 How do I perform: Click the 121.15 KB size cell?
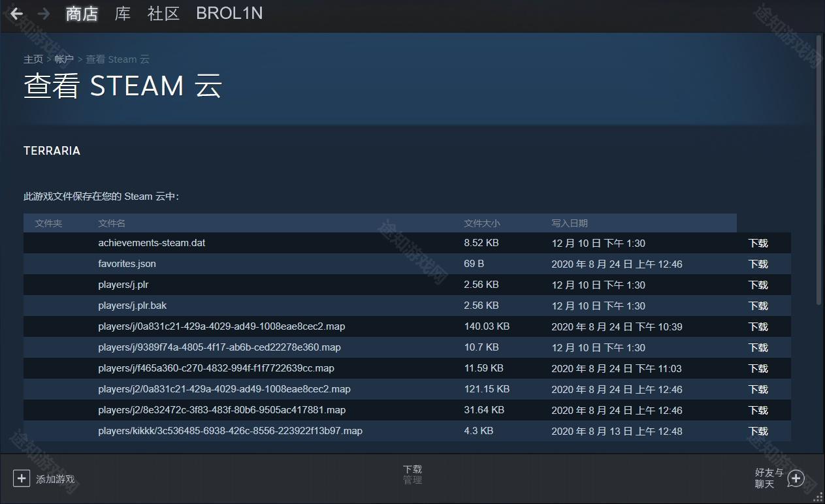[487, 389]
